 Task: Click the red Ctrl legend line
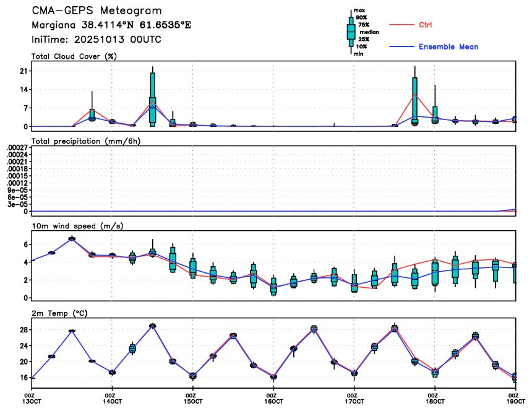point(401,25)
